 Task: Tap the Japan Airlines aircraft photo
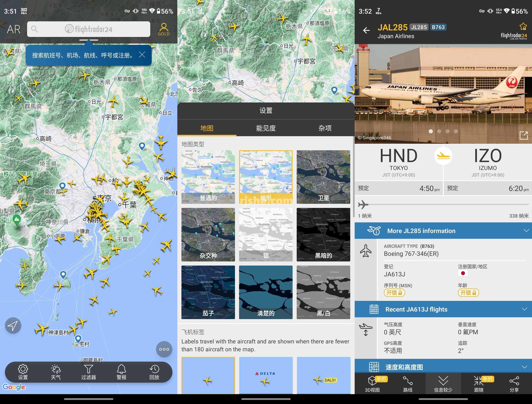click(x=443, y=94)
